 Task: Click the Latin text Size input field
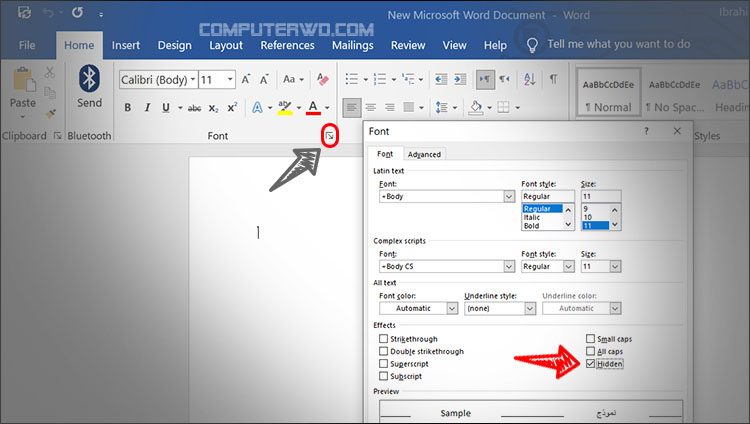pos(601,196)
